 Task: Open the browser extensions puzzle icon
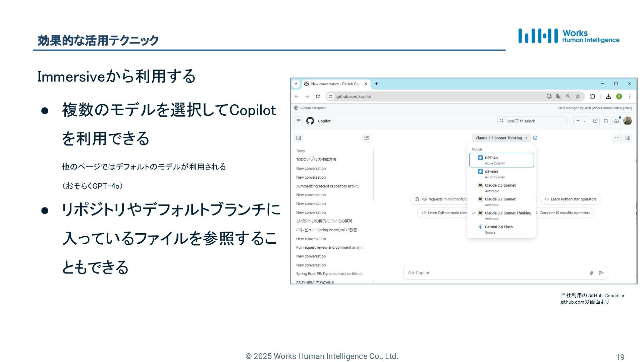pos(593,97)
